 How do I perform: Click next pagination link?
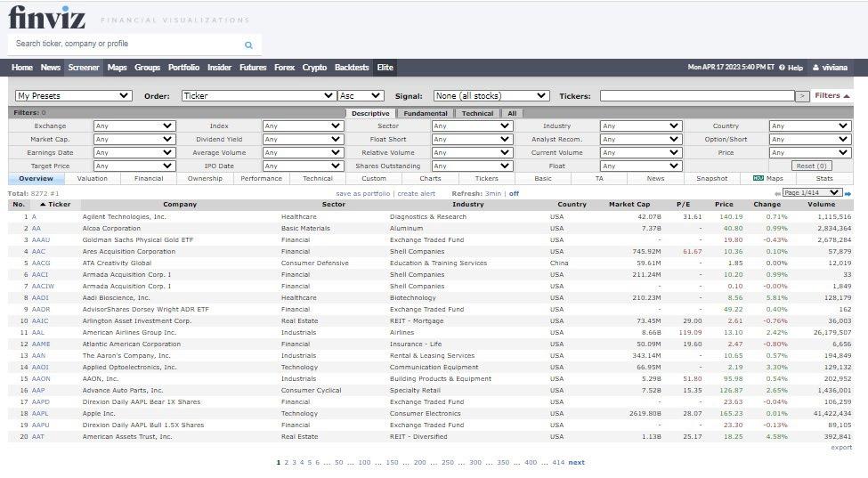point(576,463)
